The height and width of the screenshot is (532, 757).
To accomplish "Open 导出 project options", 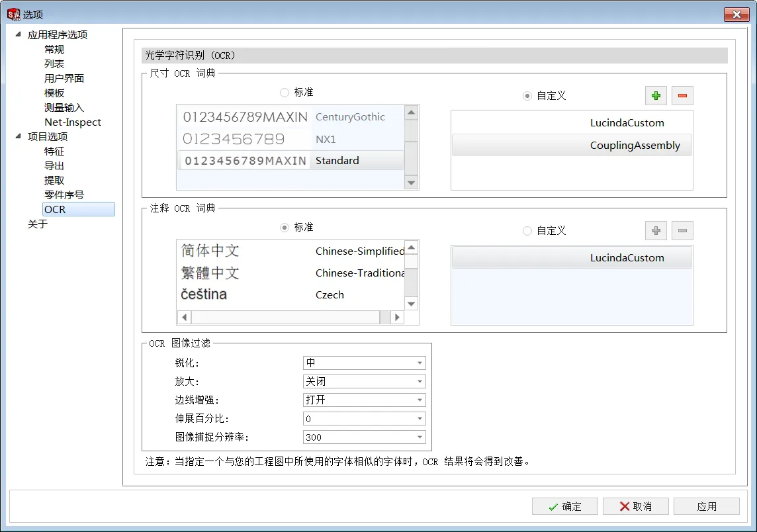I will (x=54, y=165).
